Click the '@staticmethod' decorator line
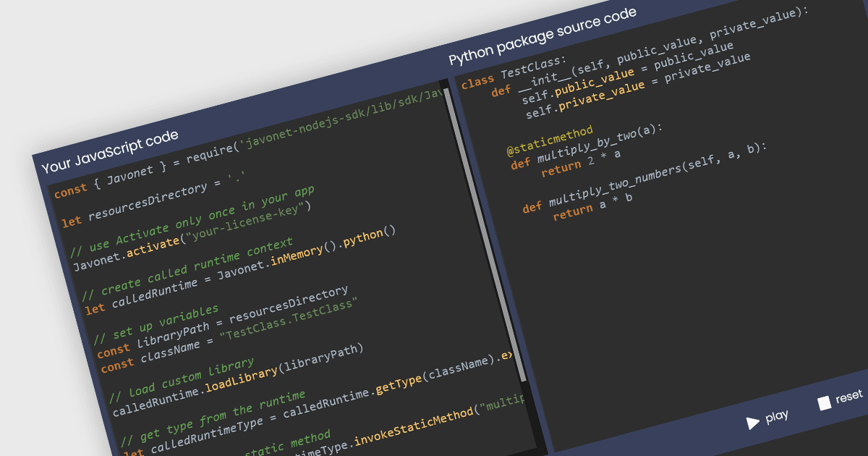The height and width of the screenshot is (456, 868). tap(549, 141)
